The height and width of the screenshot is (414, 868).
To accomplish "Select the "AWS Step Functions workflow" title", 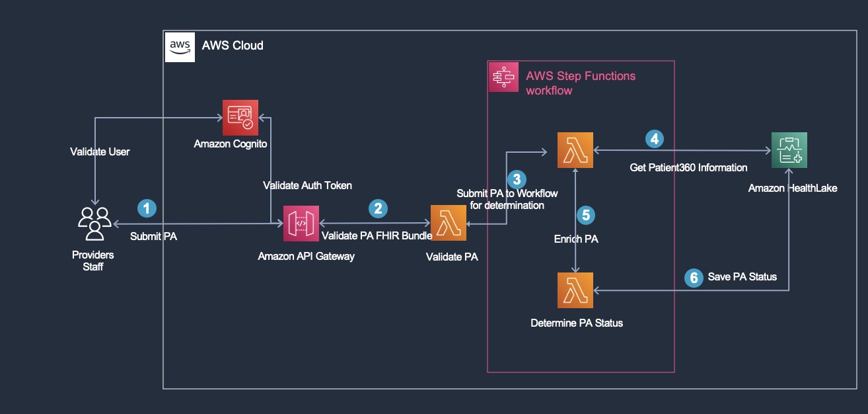I will 581,83.
